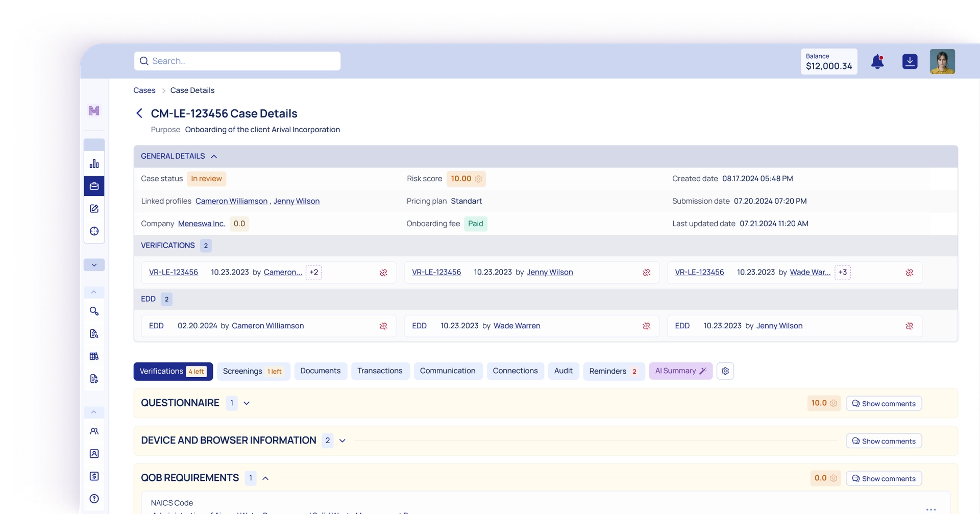
Task: Click the gear on Questionnaire score 10.0
Action: [834, 403]
